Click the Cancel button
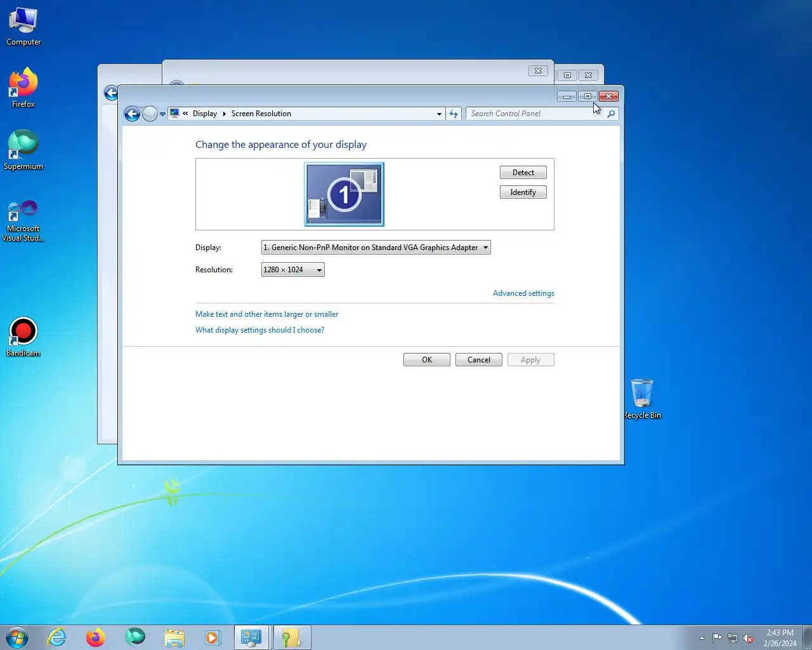This screenshot has width=812, height=650. 479,360
